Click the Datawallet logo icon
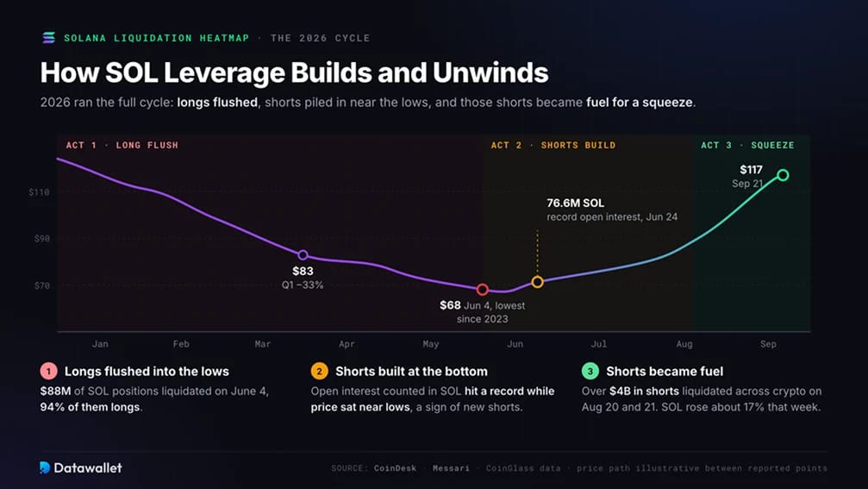The height and width of the screenshot is (489, 868). pos(45,467)
